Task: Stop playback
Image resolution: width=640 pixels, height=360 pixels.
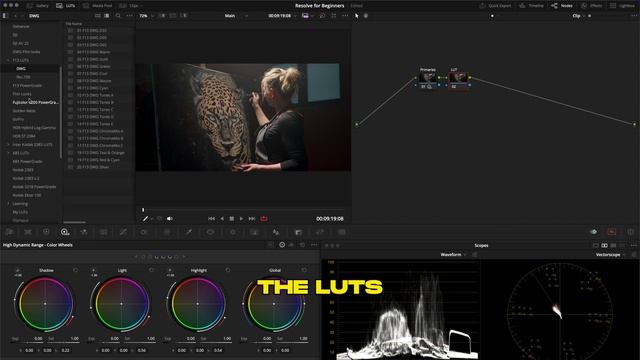Action: pos(231,219)
